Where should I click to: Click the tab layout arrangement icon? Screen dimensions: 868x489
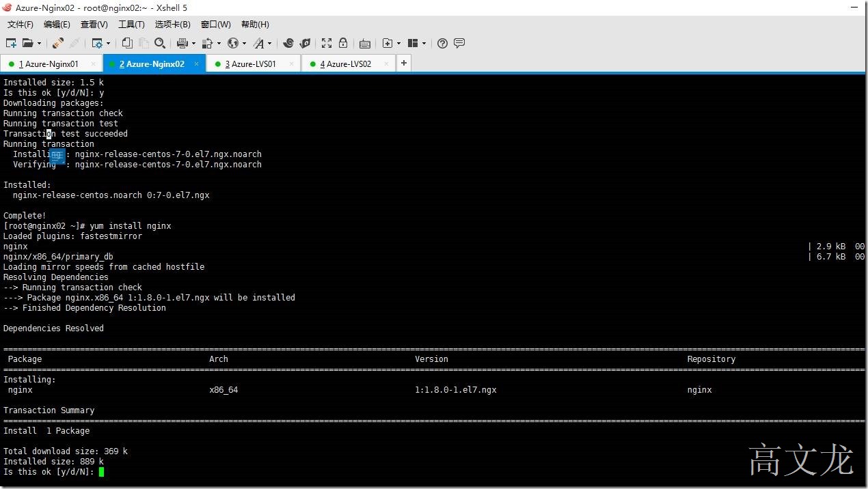click(x=413, y=43)
